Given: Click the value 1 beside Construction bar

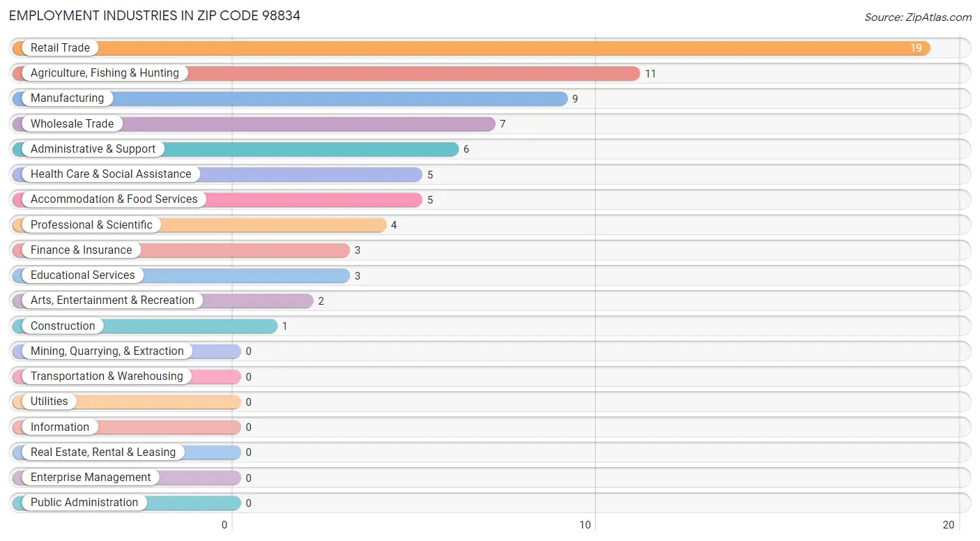Looking at the screenshot, I should pos(285,326).
